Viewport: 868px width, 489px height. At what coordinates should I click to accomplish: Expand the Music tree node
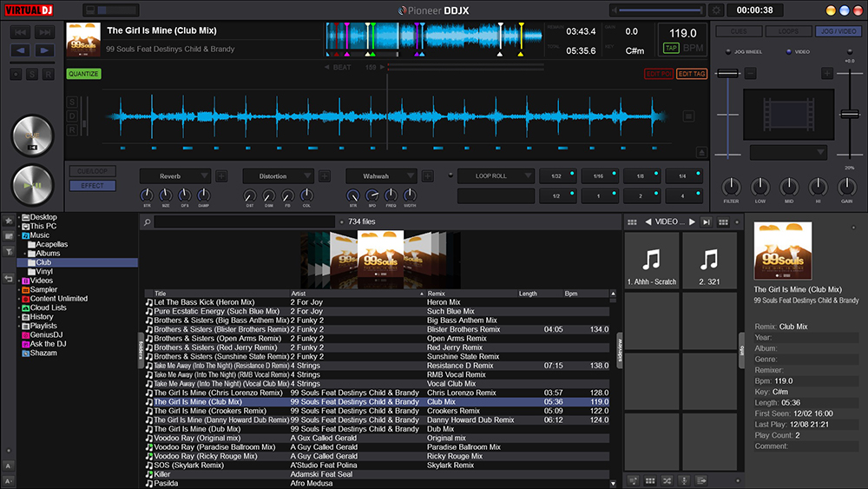tap(19, 235)
